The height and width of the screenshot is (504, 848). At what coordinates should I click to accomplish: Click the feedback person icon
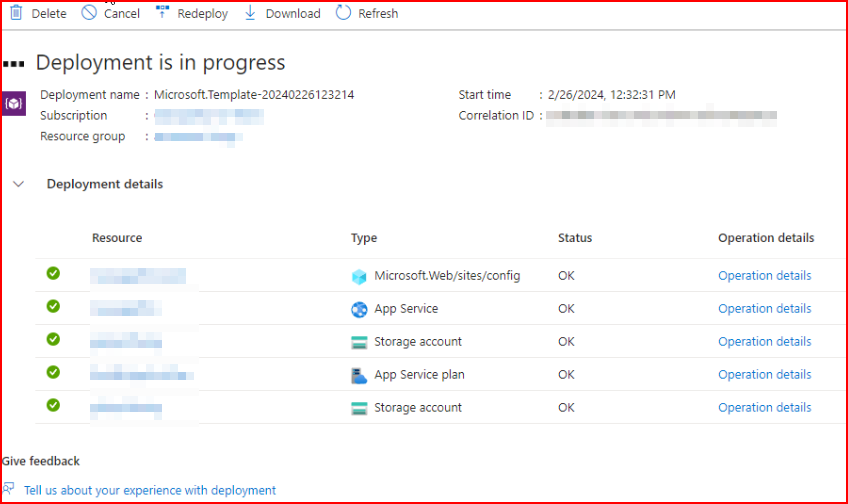8,490
